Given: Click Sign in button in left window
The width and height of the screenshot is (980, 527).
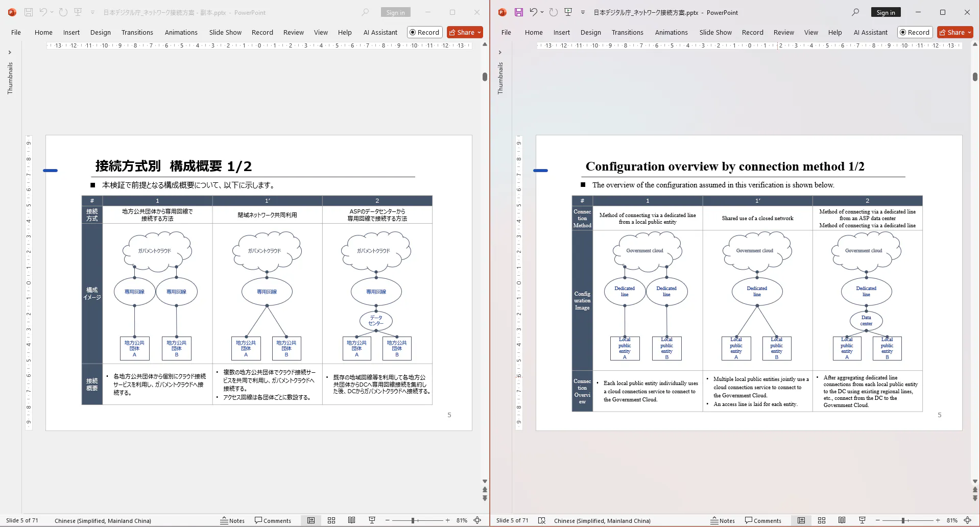Looking at the screenshot, I should point(395,12).
